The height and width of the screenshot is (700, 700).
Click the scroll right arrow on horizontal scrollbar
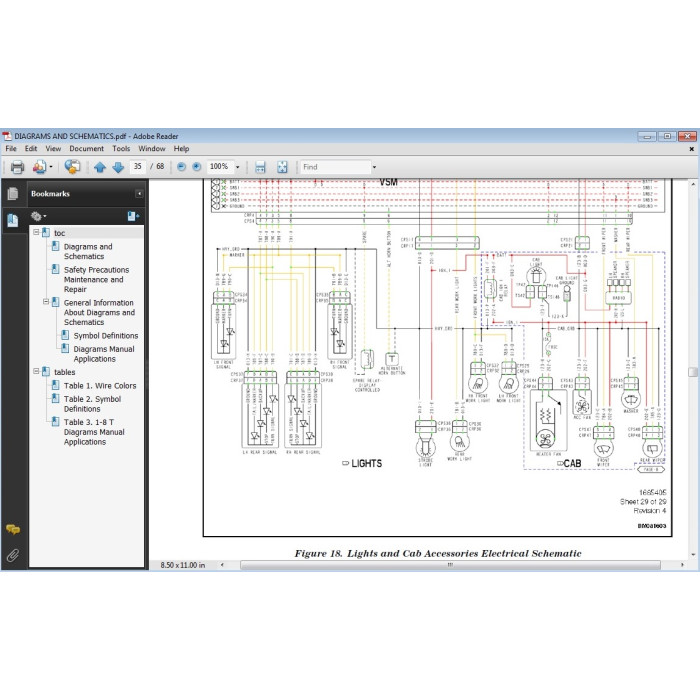682,565
